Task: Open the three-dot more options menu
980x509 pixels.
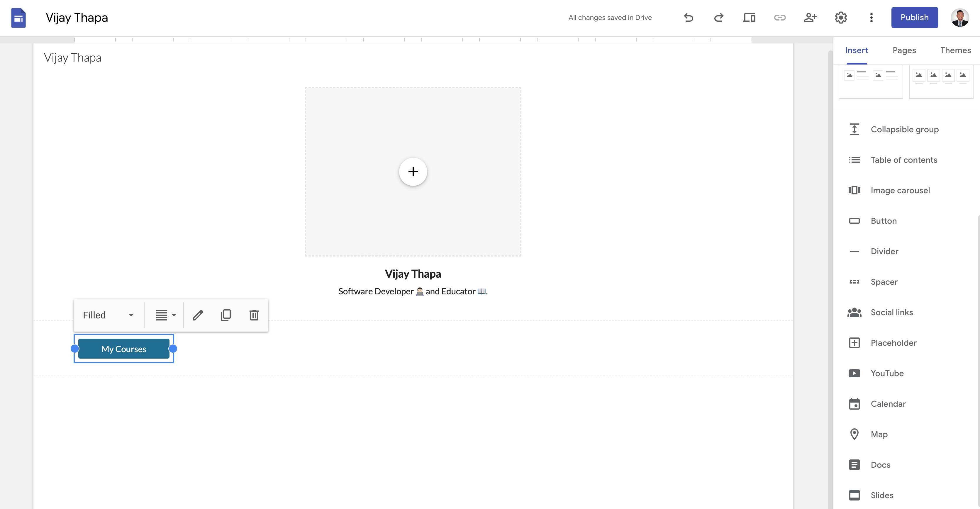Action: (871, 18)
